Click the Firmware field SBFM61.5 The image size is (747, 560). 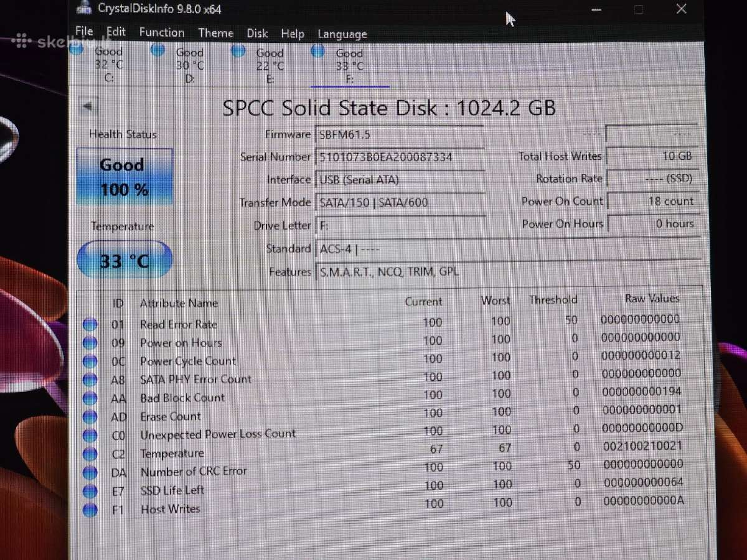[400, 134]
